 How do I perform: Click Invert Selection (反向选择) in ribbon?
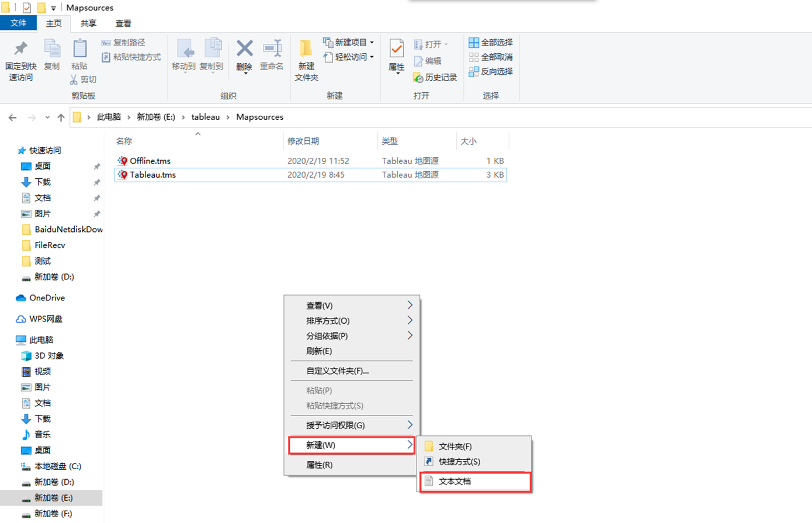491,71
